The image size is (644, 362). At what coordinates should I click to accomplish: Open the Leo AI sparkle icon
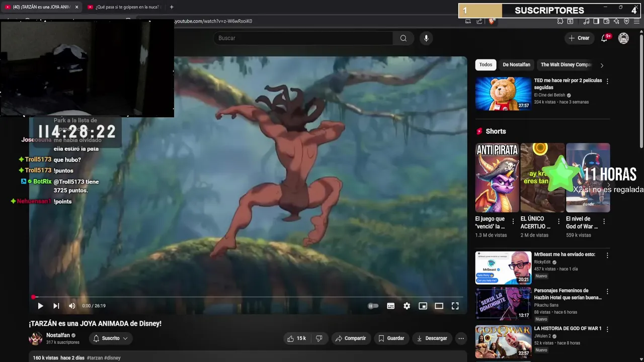click(616, 21)
